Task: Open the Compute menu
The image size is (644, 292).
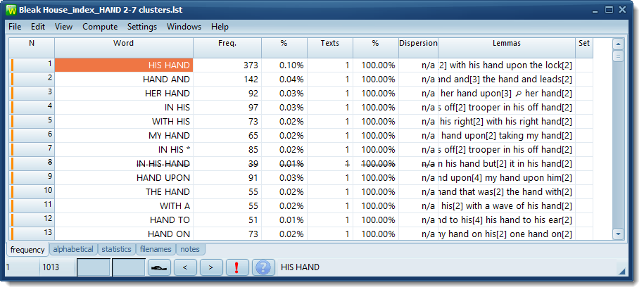Action: pyautogui.click(x=100, y=27)
